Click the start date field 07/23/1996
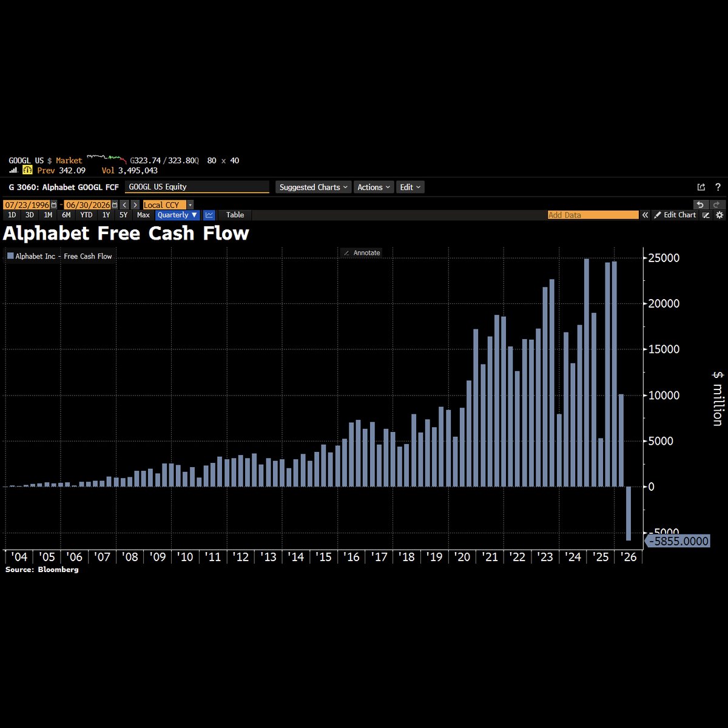This screenshot has width=728, height=728. [27, 205]
